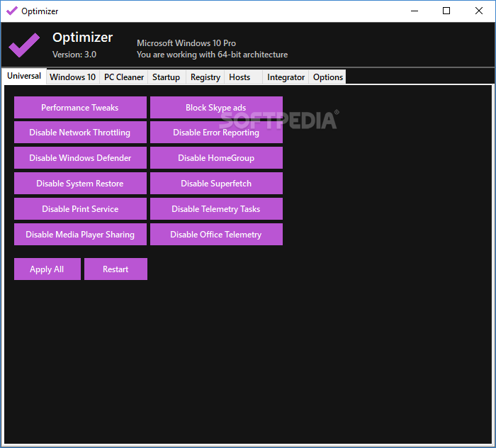Click Disable Office Telemetry button
The image size is (496, 448).
(216, 235)
